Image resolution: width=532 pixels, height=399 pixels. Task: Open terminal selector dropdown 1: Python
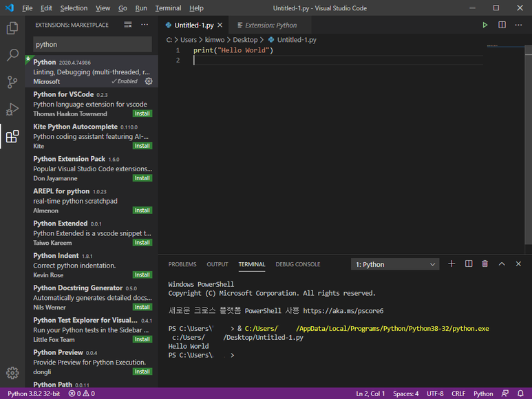tap(395, 264)
